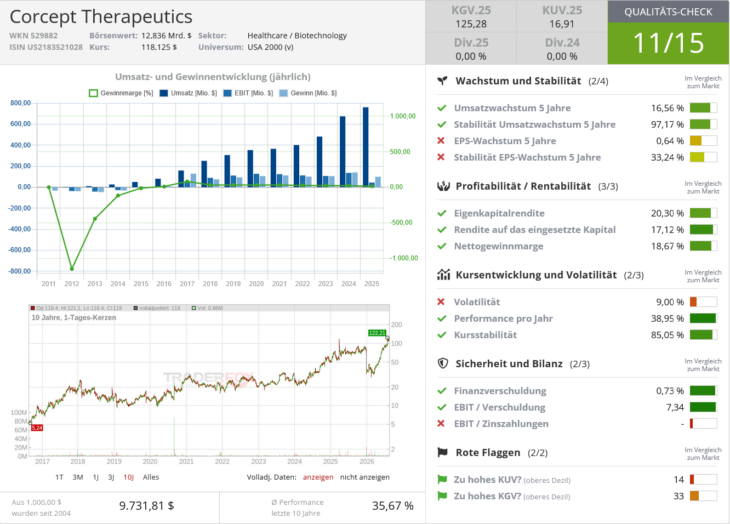
Task: Switch price chart to 1T range
Action: pyautogui.click(x=59, y=477)
